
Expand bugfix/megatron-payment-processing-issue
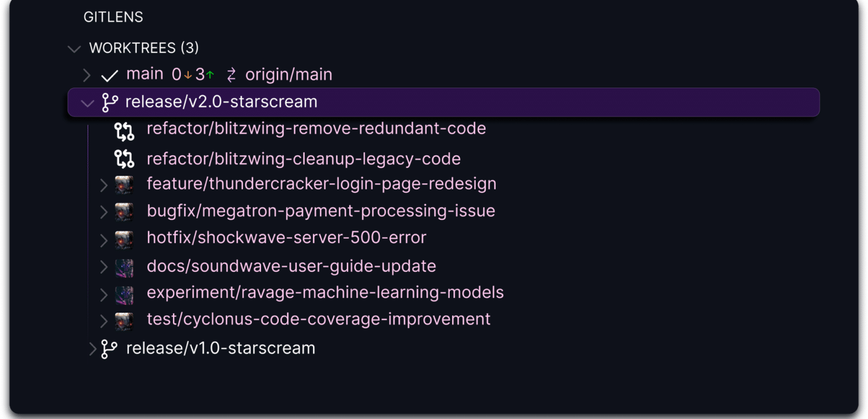105,211
